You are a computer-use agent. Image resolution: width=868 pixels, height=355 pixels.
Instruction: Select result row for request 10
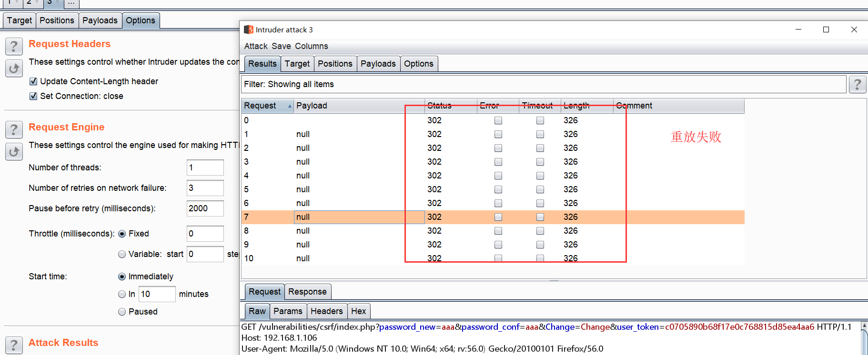(x=493, y=258)
